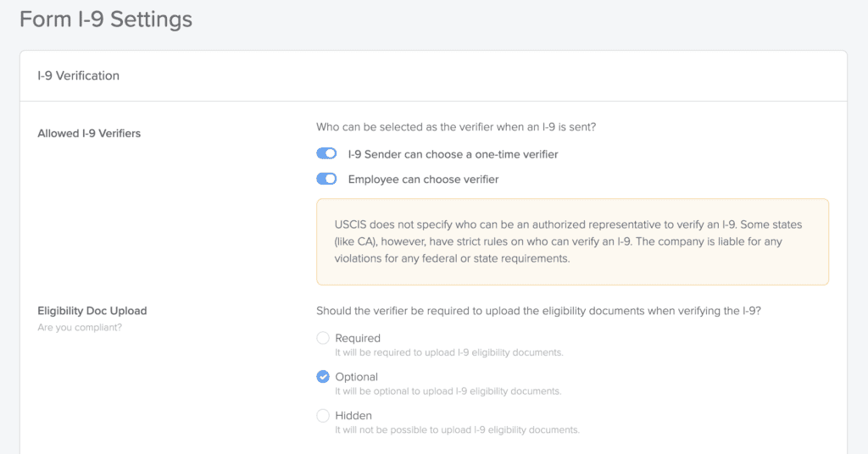Click the "I-9 Sender can choose" label text
The image size is (868, 454).
point(453,154)
